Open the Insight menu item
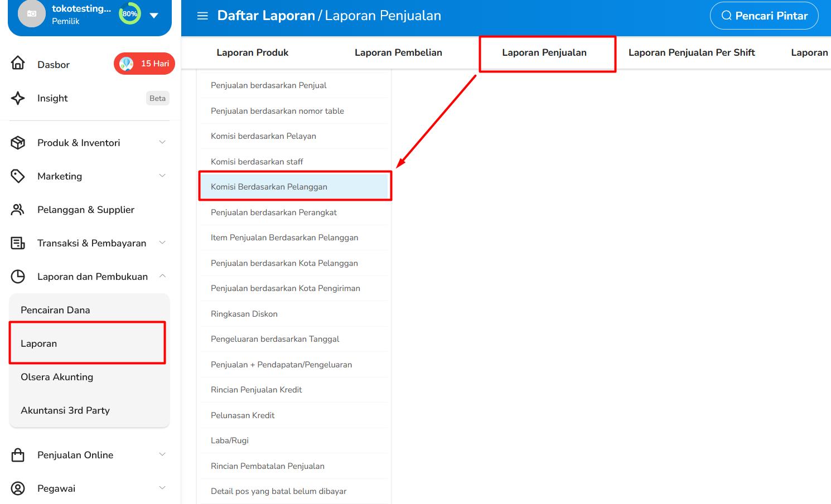Screen dimensions: 831x504 (x=52, y=98)
